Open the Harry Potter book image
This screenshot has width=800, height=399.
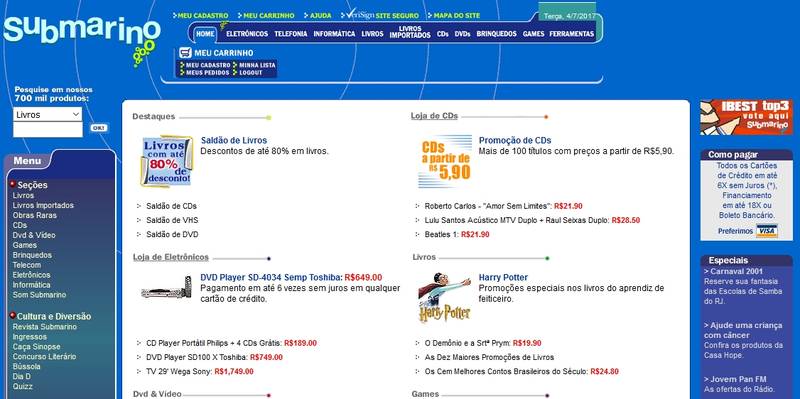click(x=444, y=297)
